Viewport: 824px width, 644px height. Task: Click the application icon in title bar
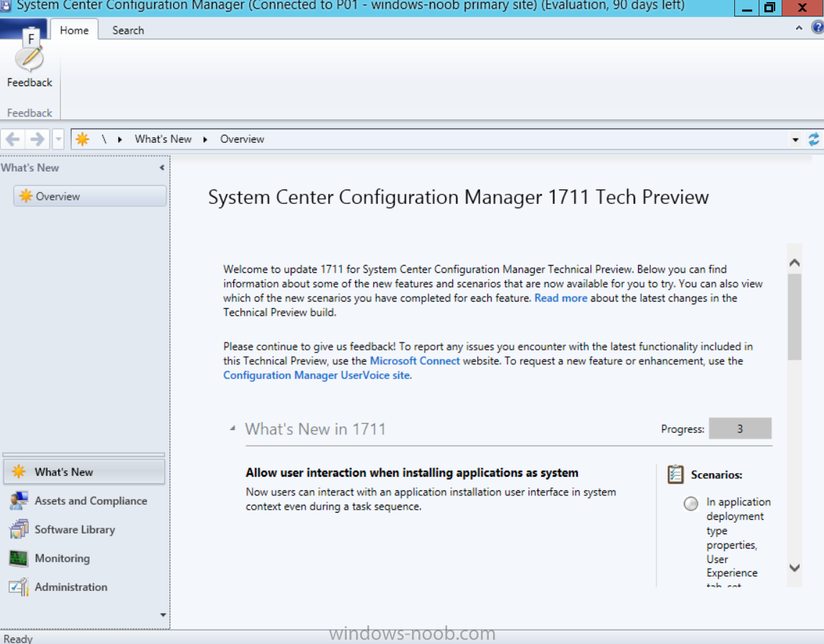click(5, 6)
